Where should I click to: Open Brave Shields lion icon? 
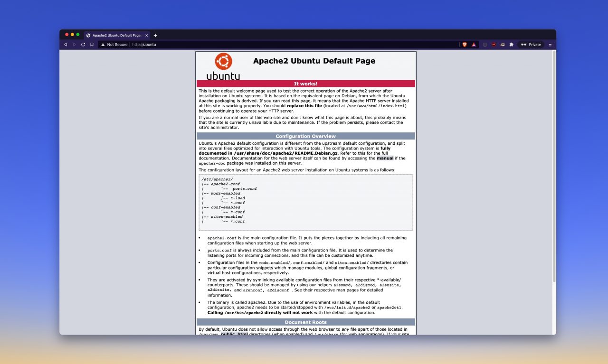465,45
